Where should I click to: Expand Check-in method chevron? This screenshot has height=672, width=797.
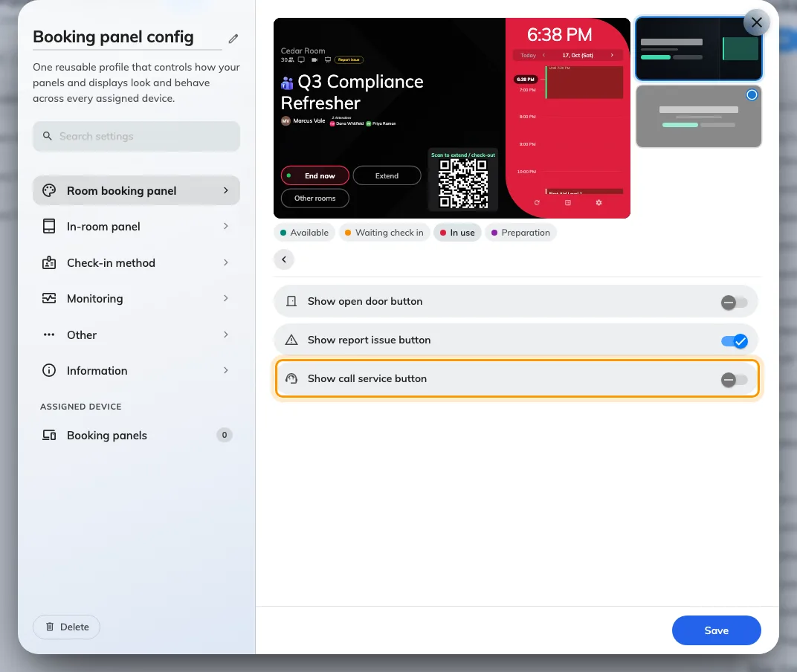tap(226, 263)
